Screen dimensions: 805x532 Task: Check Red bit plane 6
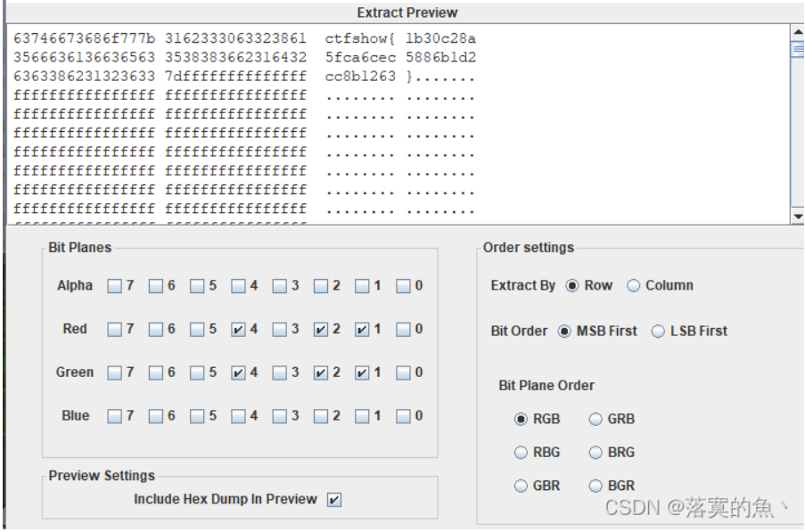(x=155, y=330)
